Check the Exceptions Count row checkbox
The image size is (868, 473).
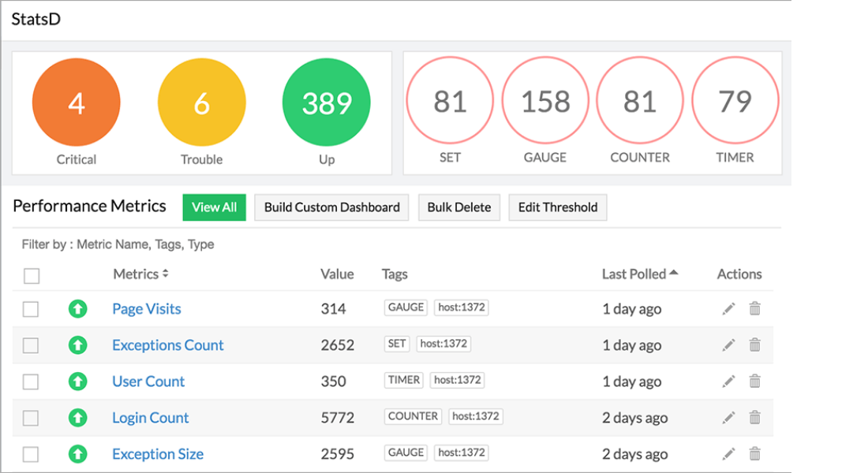tap(31, 346)
